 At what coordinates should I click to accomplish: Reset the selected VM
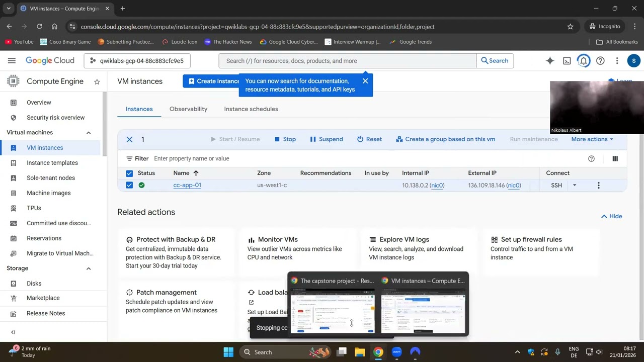pos(369,139)
